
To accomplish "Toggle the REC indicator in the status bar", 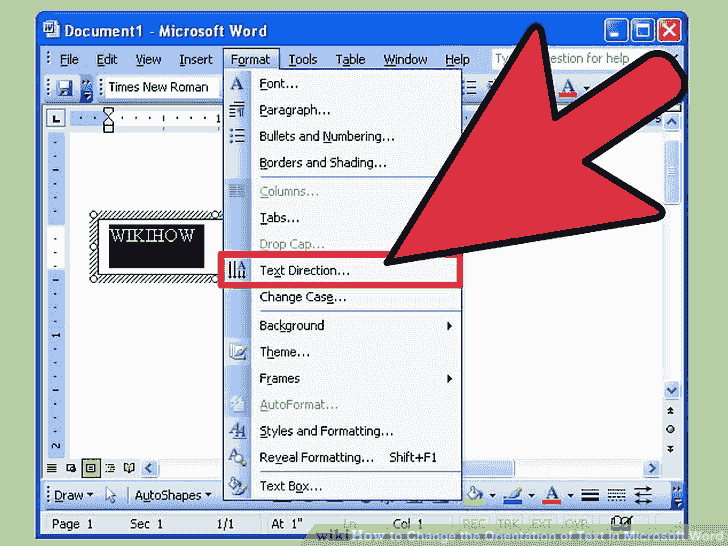I will click(474, 524).
